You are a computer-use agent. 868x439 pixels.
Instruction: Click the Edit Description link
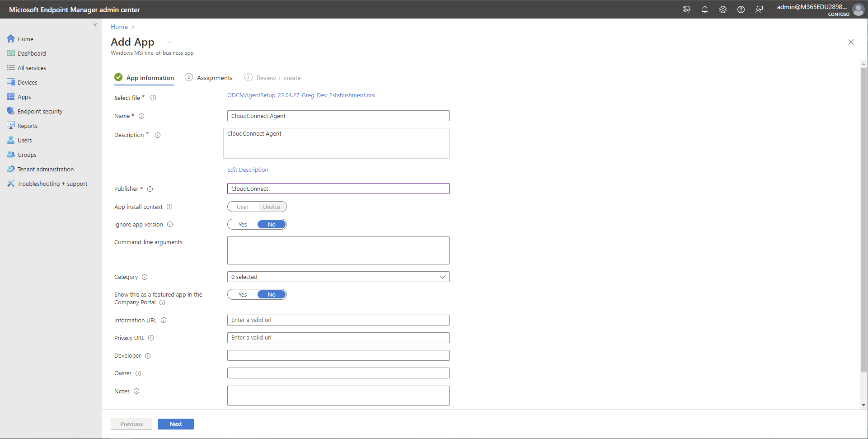[x=248, y=170]
